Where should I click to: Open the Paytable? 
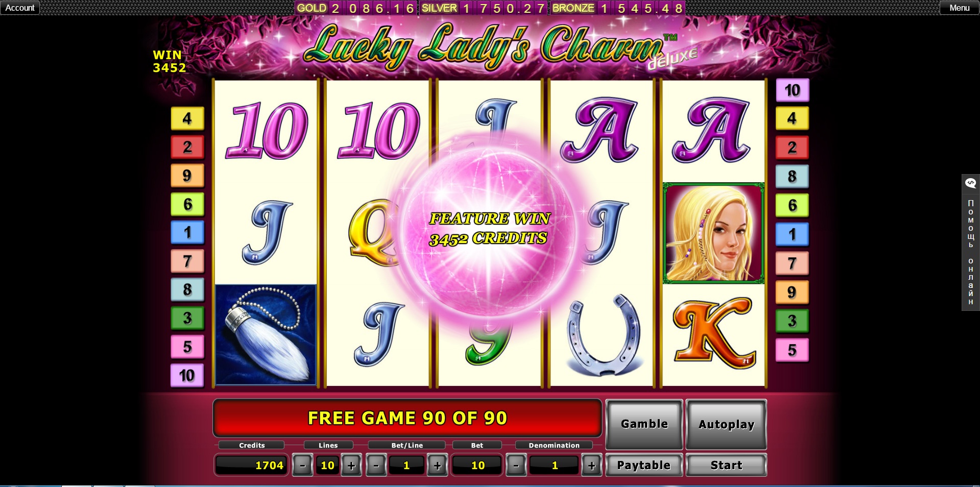pos(644,465)
